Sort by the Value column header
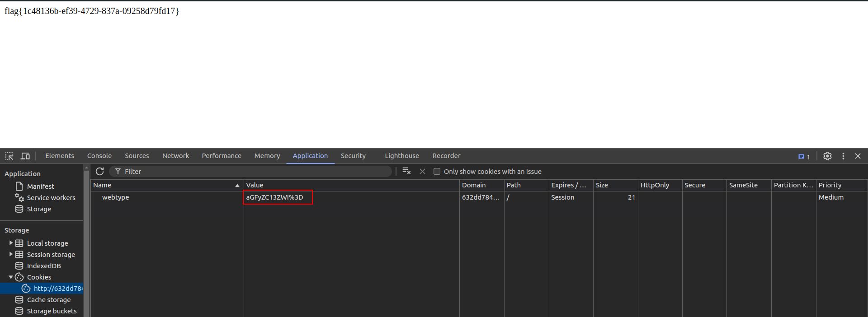This screenshot has height=317, width=868. (x=351, y=185)
